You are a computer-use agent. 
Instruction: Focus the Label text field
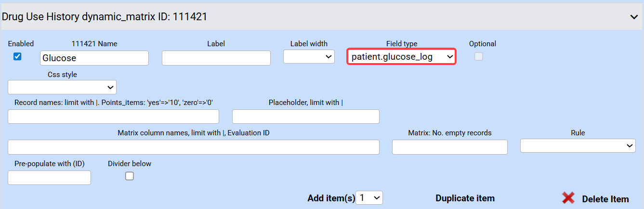(x=216, y=58)
